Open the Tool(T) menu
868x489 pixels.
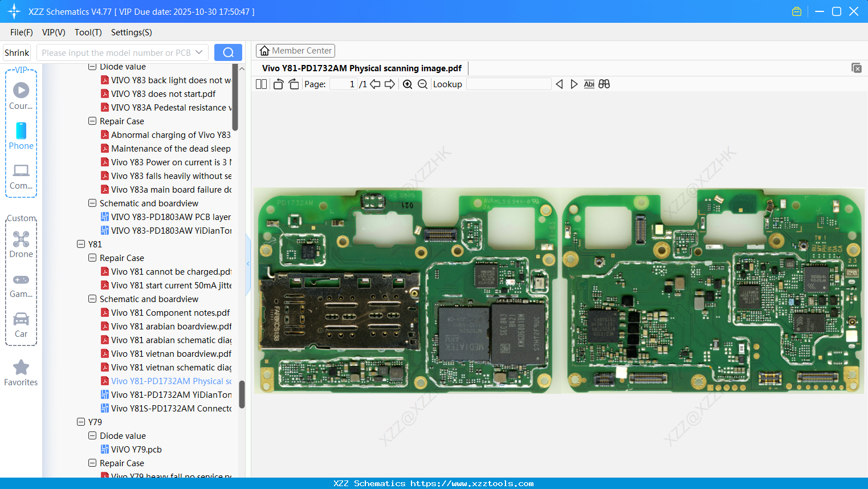[88, 32]
